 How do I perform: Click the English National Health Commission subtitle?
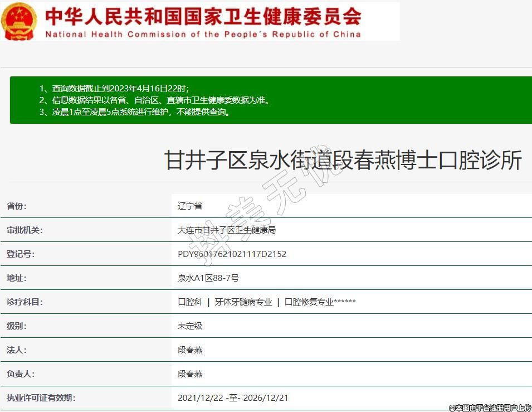coord(203,35)
